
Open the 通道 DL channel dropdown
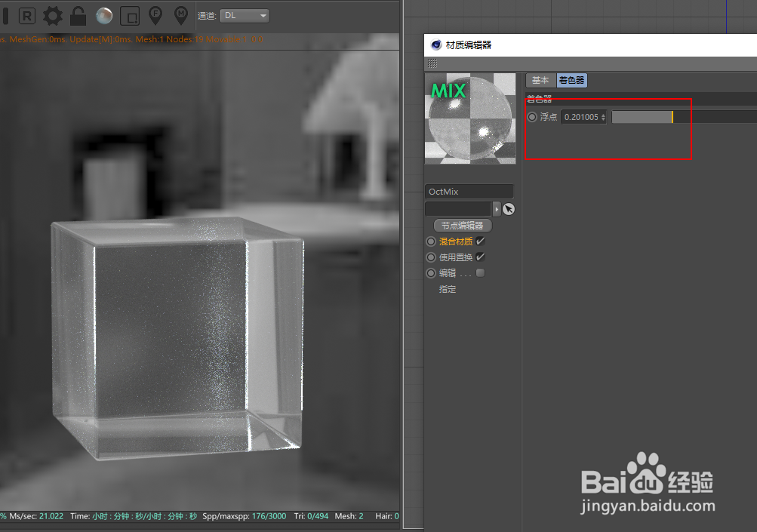tap(245, 15)
